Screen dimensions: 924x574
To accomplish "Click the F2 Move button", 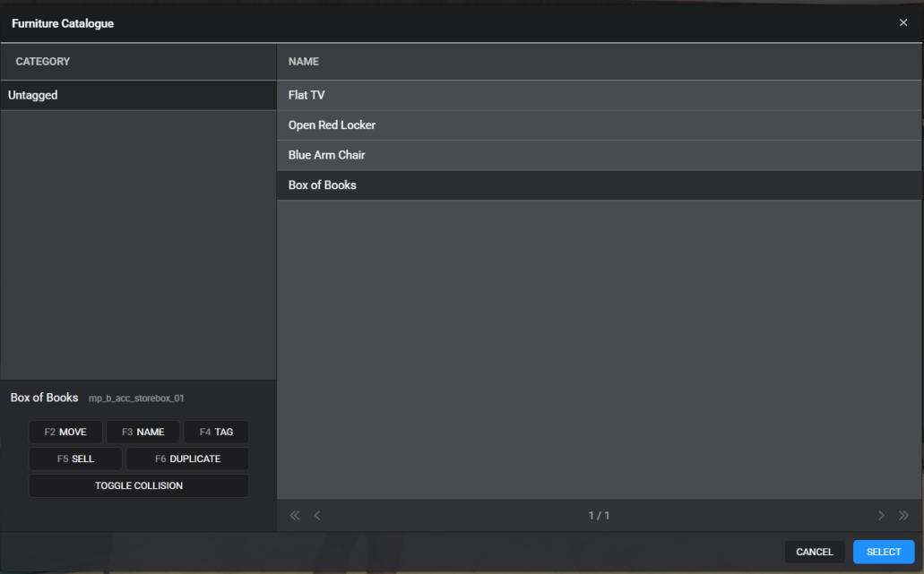I will pyautogui.click(x=65, y=432).
